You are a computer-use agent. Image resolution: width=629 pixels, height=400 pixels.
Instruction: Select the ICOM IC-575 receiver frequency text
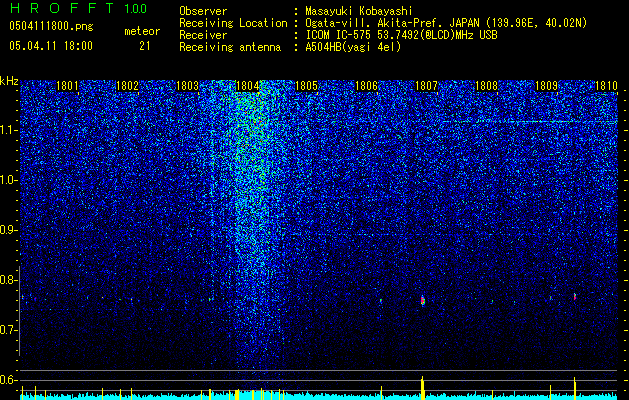point(401,35)
